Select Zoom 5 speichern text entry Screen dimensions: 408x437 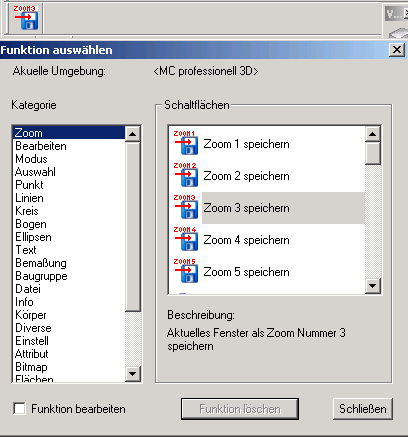(x=246, y=272)
